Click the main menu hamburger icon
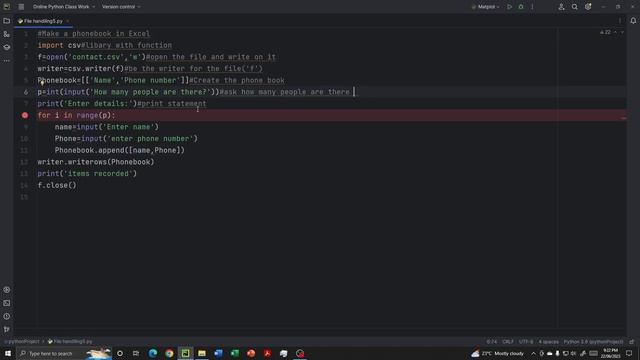 pos(21,7)
